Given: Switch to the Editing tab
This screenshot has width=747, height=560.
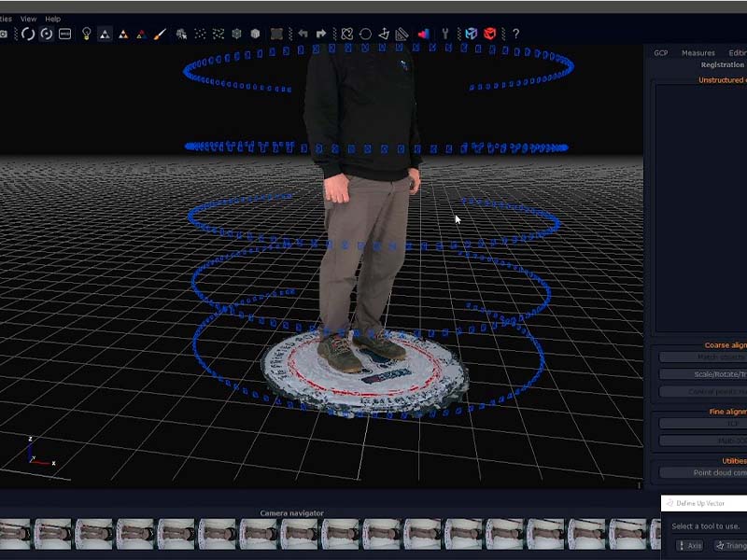Looking at the screenshot, I should (738, 53).
